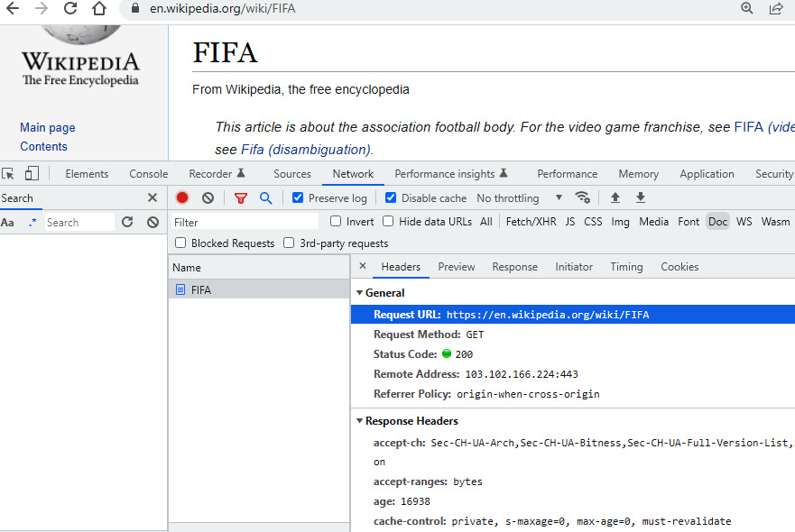This screenshot has width=795, height=532.
Task: Filter requests by Font
Action: pos(689,222)
